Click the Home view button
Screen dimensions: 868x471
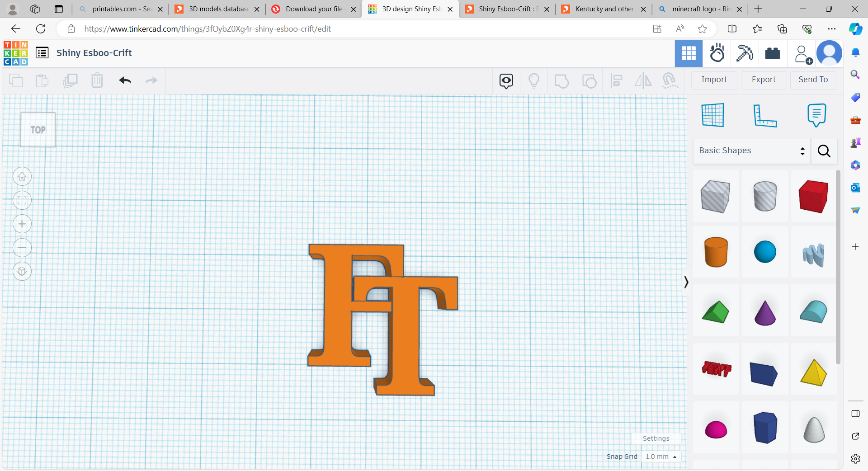(22, 176)
